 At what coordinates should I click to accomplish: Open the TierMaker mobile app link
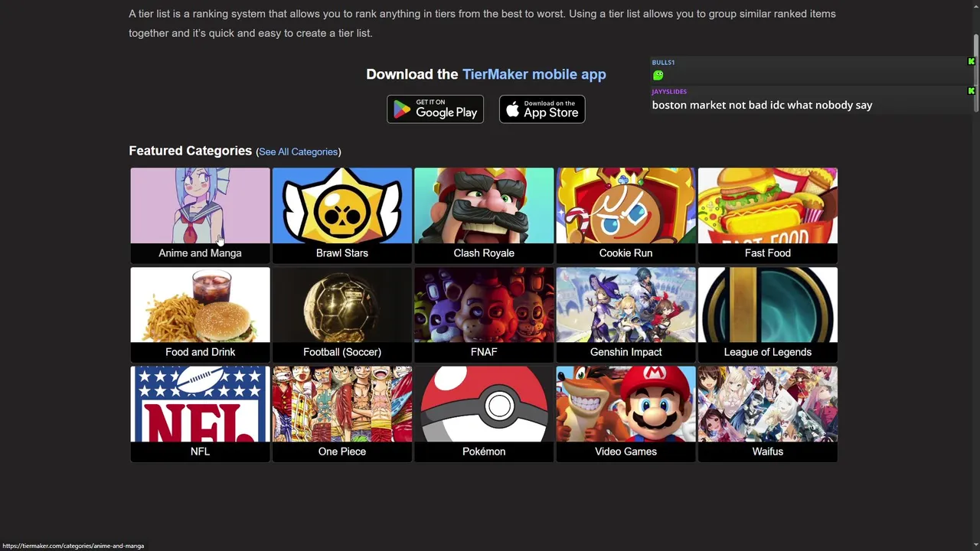click(x=534, y=74)
